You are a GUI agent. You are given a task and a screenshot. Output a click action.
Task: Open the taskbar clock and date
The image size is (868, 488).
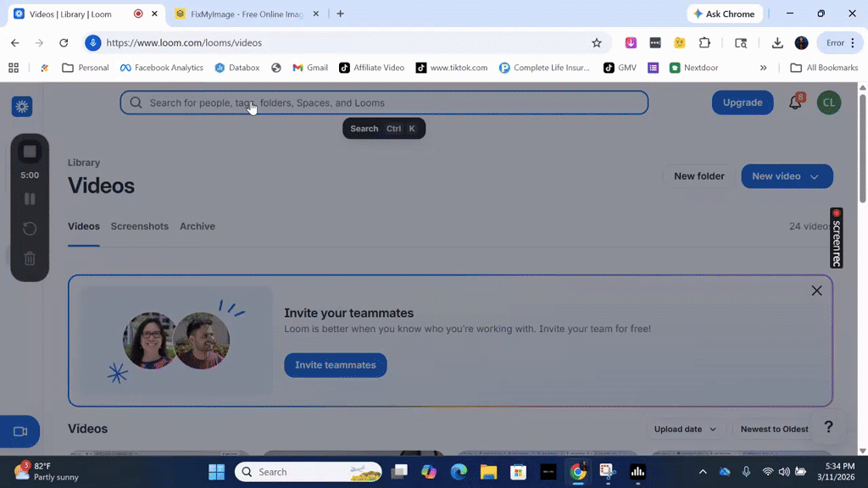point(836,471)
